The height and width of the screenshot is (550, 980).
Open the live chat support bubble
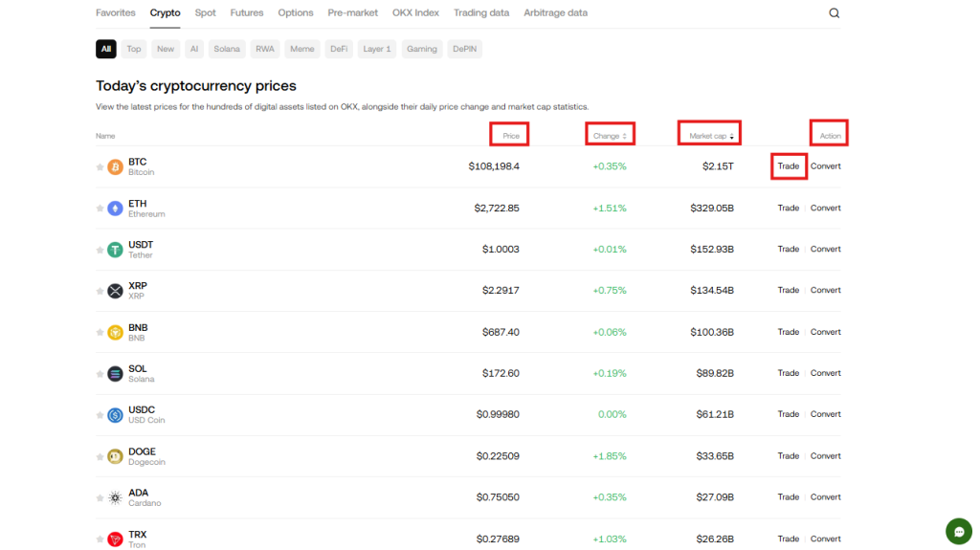point(959,532)
